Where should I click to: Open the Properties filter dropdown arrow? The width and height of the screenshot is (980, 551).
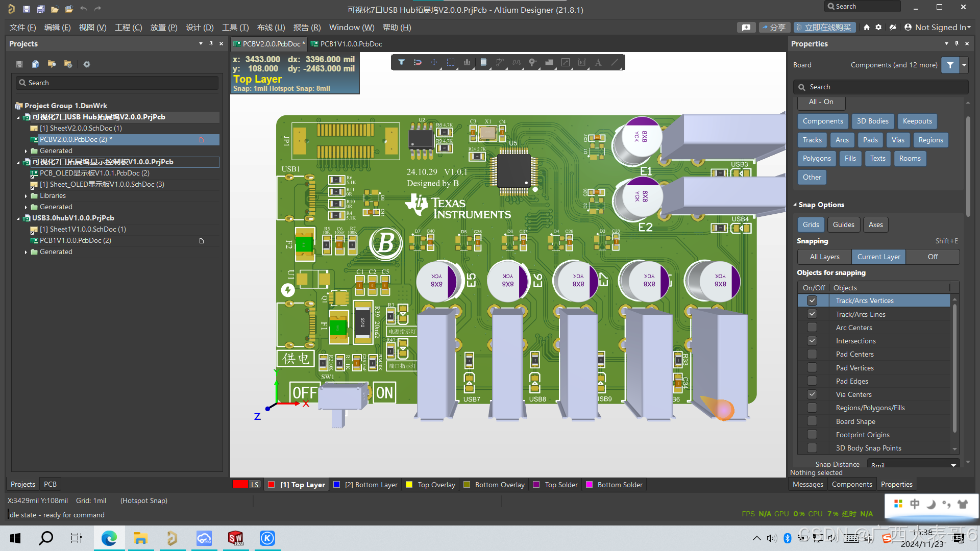(964, 65)
